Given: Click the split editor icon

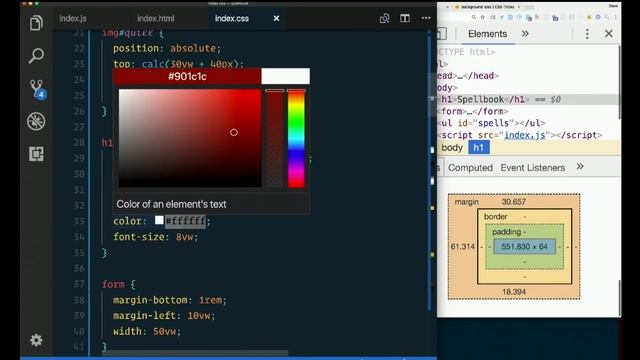Looking at the screenshot, I should [404, 18].
